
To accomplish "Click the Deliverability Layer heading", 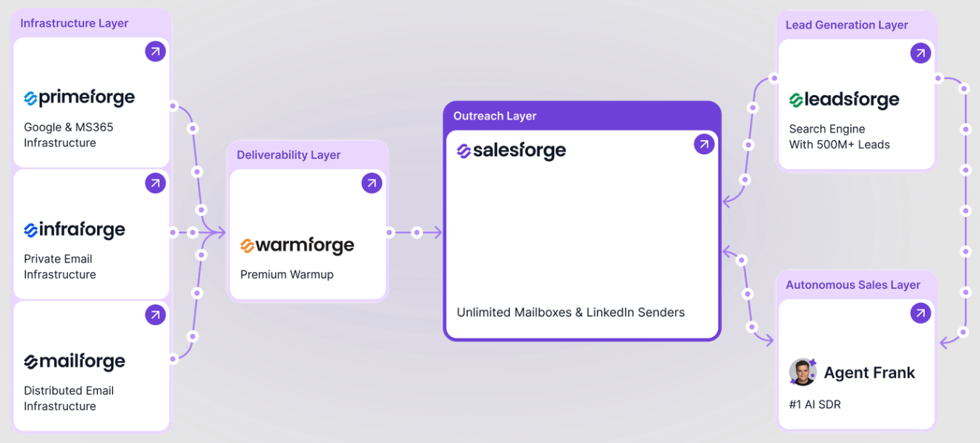I will click(x=288, y=155).
